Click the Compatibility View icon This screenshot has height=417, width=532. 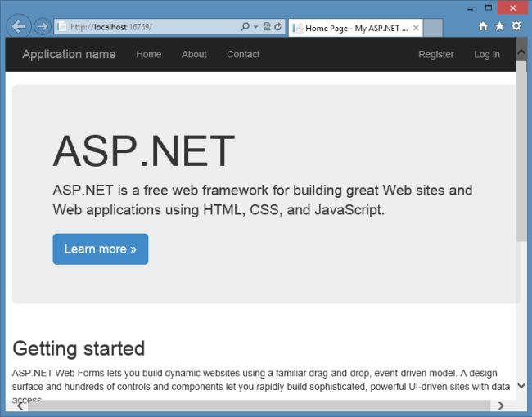[x=268, y=26]
